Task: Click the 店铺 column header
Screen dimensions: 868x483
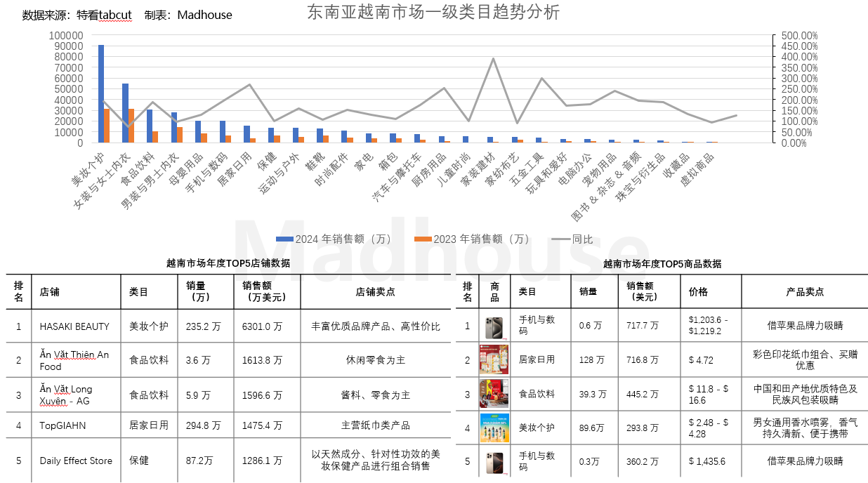Action: click(x=50, y=291)
